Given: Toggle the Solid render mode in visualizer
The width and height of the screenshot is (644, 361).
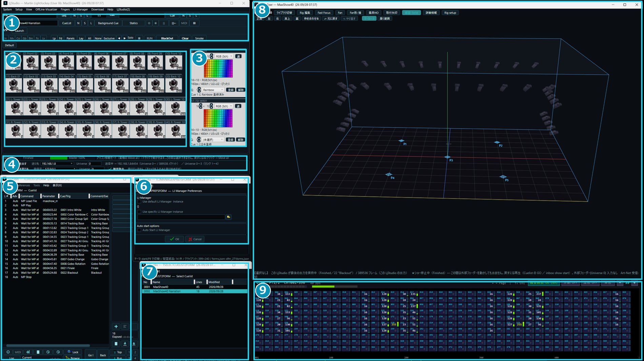Looking at the screenshot, I should 411,13.
